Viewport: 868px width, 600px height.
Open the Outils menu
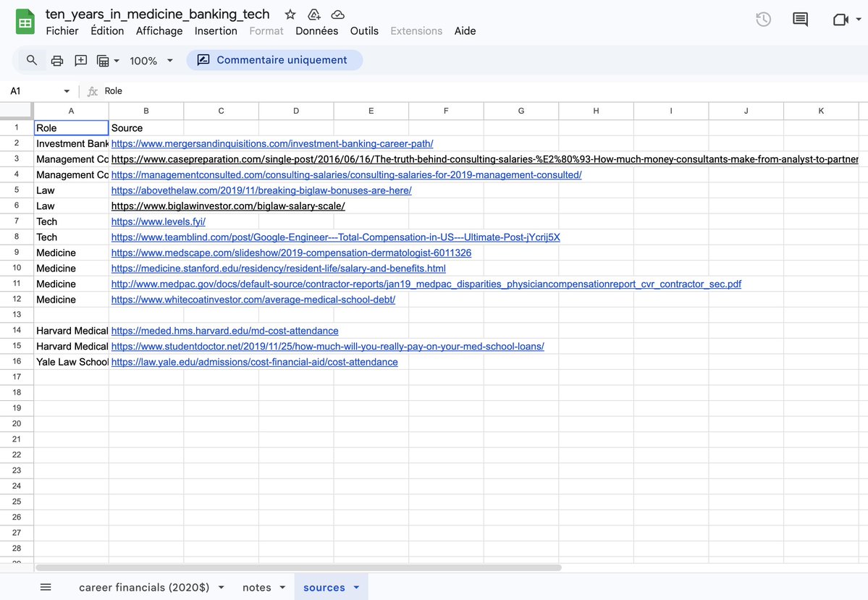364,31
